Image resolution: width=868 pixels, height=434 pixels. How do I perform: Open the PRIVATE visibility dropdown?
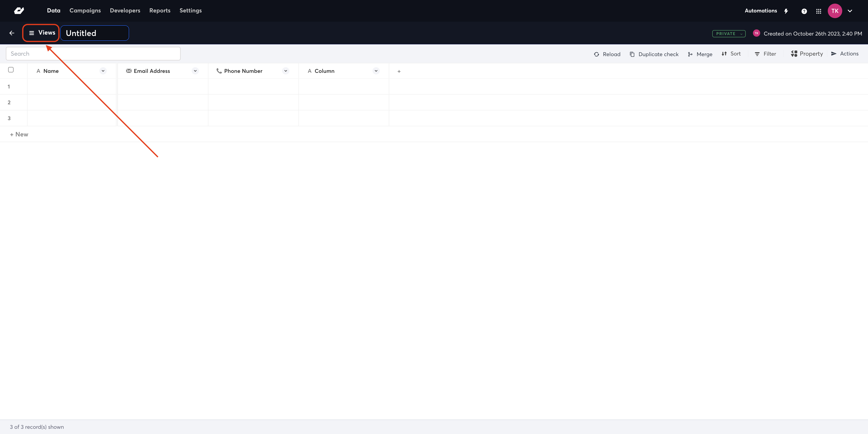pyautogui.click(x=729, y=34)
